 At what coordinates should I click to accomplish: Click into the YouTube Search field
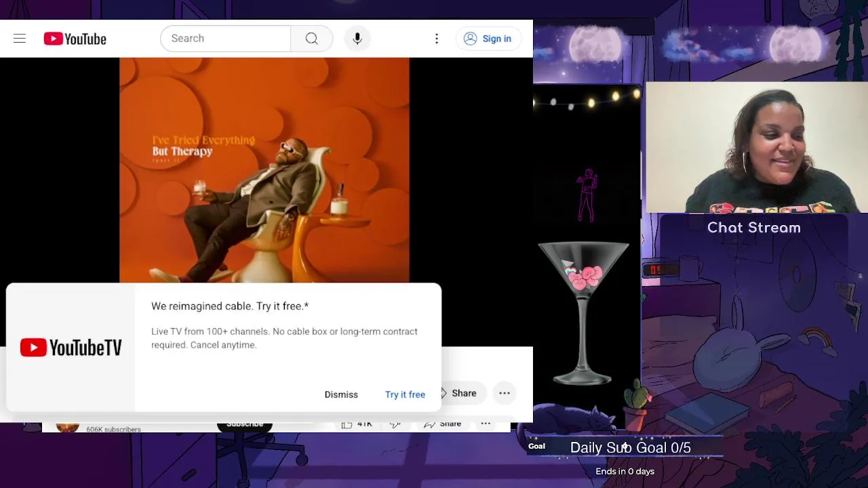tap(225, 39)
